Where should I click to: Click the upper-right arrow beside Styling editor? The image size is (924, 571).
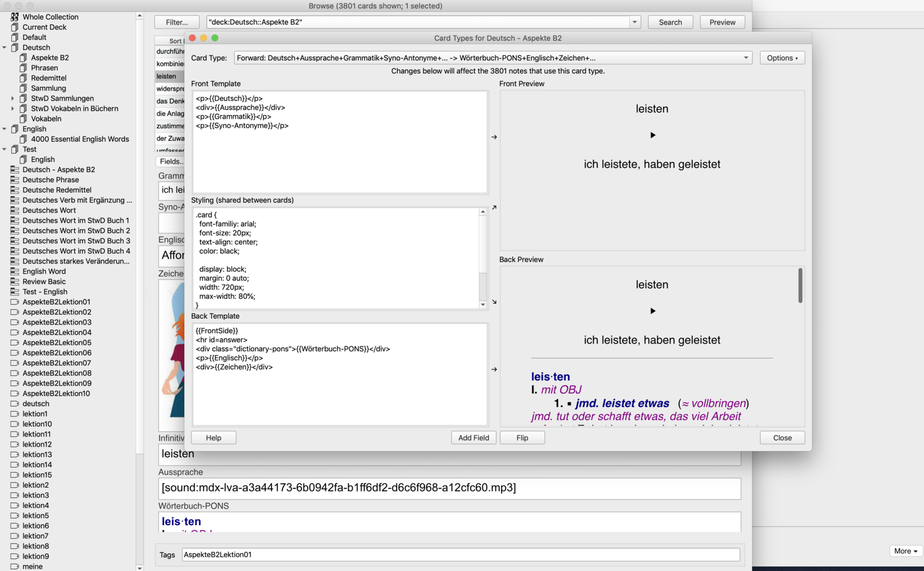coord(494,208)
